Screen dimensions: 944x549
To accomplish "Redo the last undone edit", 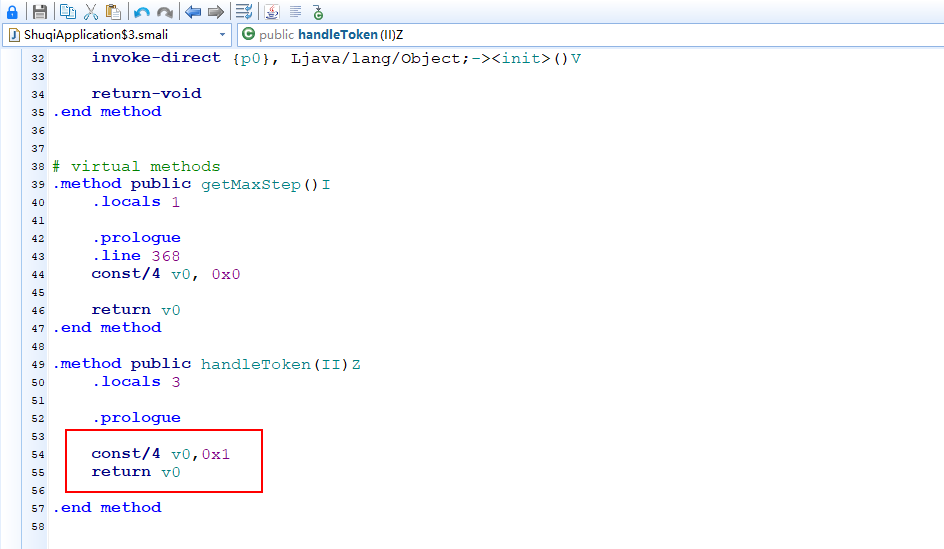I will (164, 12).
